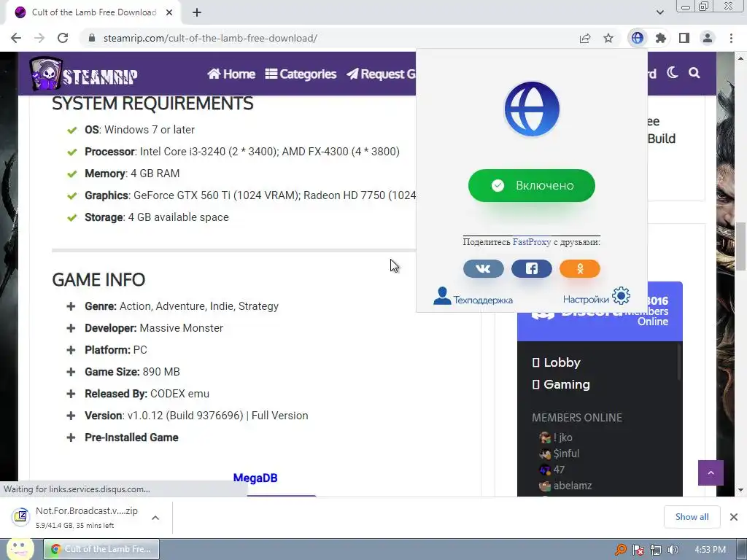Open the Gaming Discord channel

click(561, 384)
